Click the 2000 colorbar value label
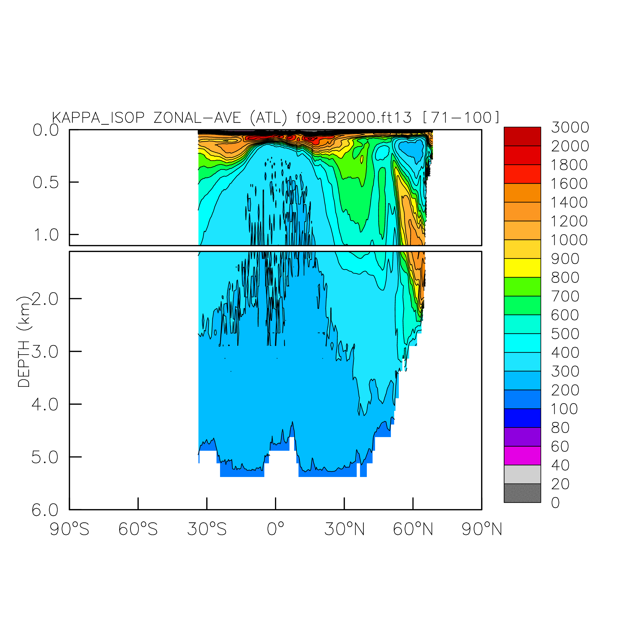The width and height of the screenshot is (644, 644). pos(570,146)
